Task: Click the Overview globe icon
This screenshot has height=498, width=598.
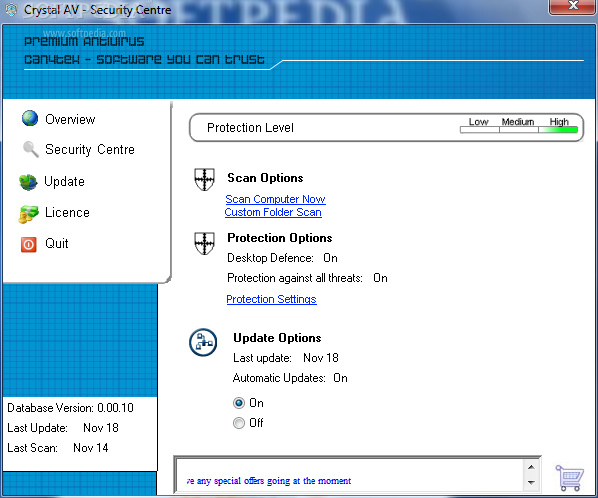Action: 30,119
